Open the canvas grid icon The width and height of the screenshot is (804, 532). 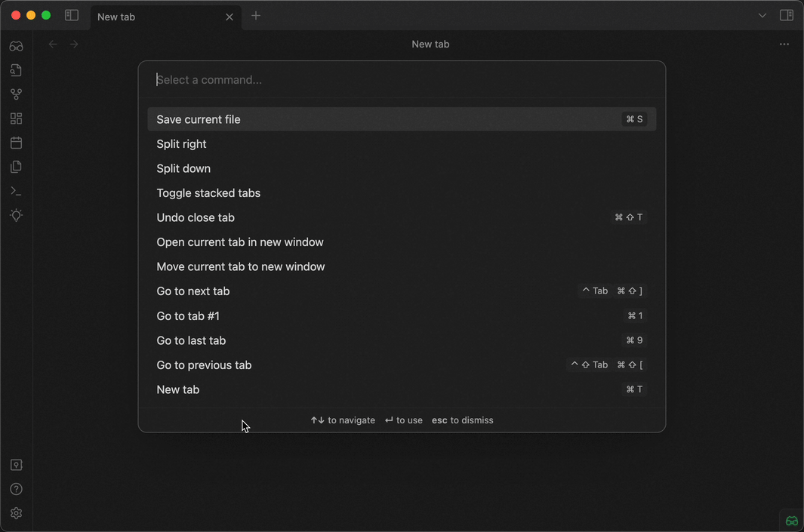(17, 118)
